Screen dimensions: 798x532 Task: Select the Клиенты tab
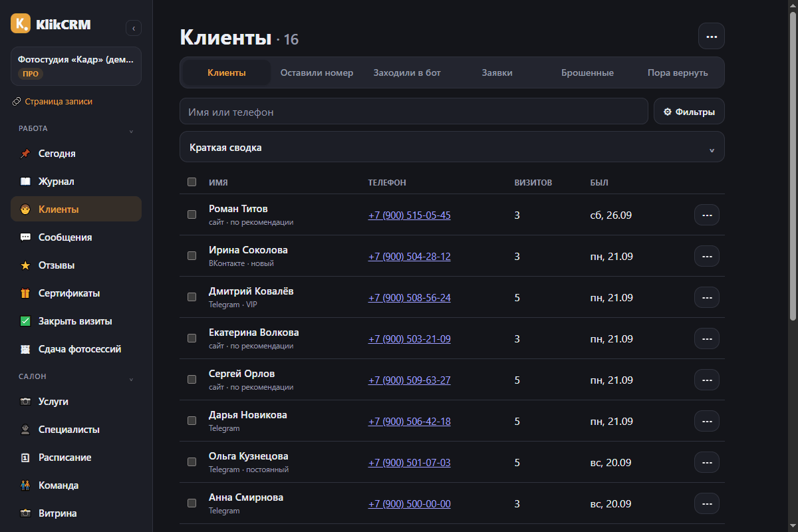pos(227,72)
